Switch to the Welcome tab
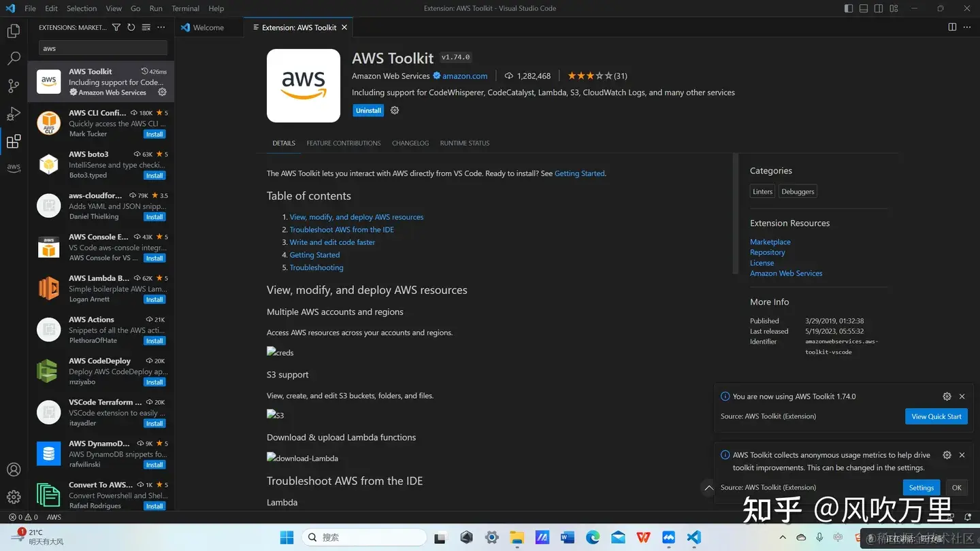This screenshot has height=551, width=980. coord(208,27)
